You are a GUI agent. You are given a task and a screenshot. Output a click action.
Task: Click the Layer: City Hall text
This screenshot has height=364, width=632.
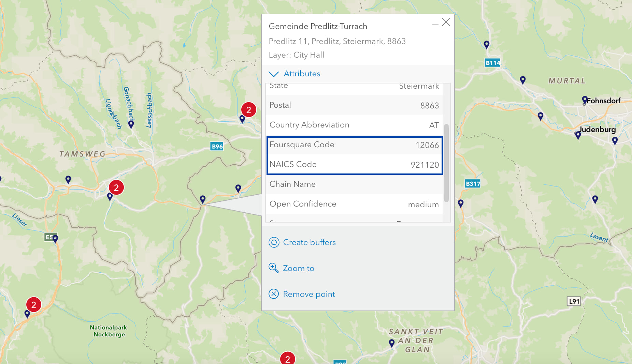pos(297,55)
